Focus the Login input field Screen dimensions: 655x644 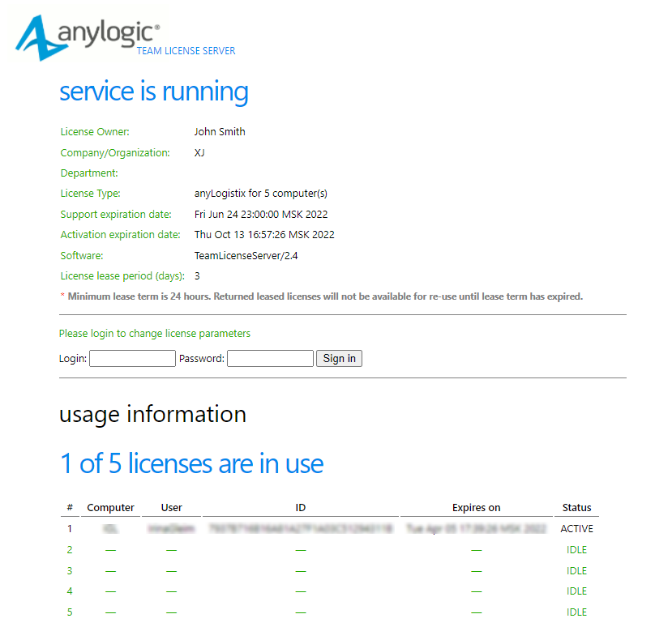pyautogui.click(x=132, y=359)
